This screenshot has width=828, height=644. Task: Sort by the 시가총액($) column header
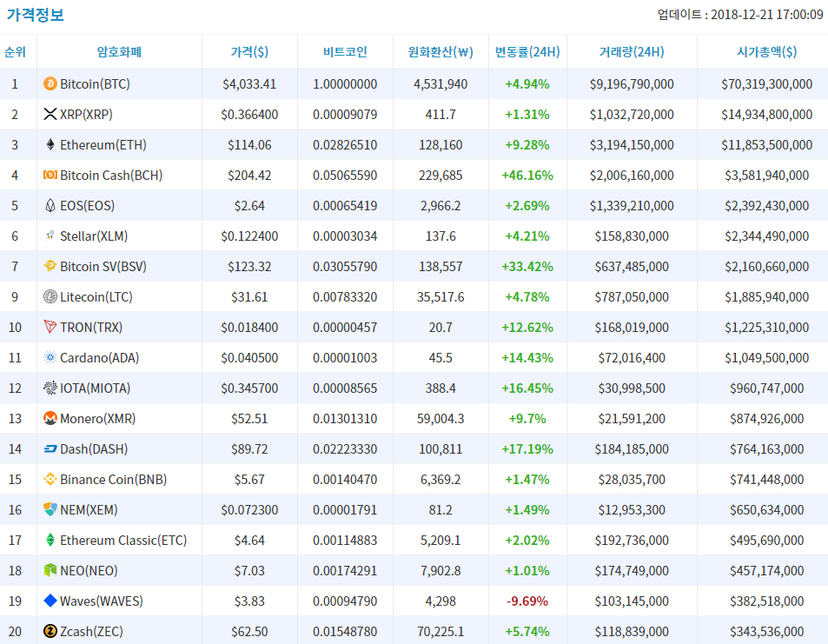[766, 52]
